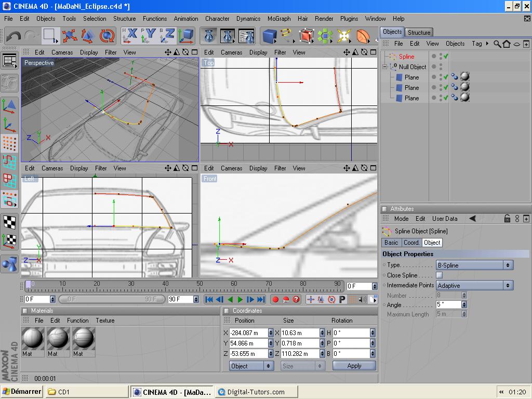Maximize the Perspective viewport

point(194,52)
